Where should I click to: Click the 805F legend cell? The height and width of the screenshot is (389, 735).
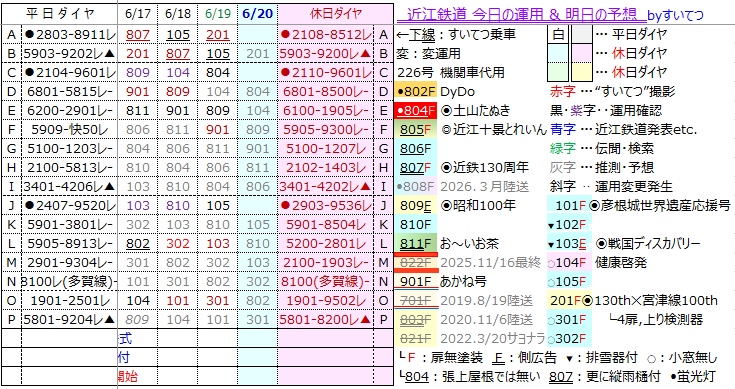415,129
